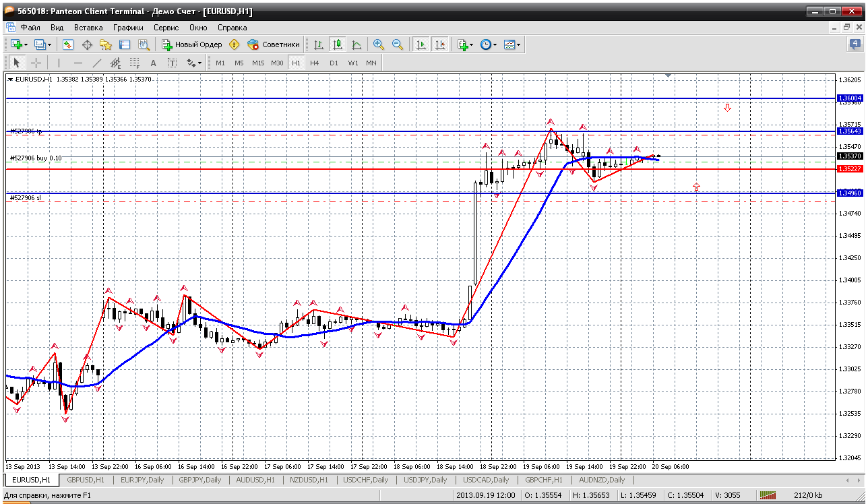Switch timeframe to D1
The height and width of the screenshot is (504, 868).
pos(334,63)
